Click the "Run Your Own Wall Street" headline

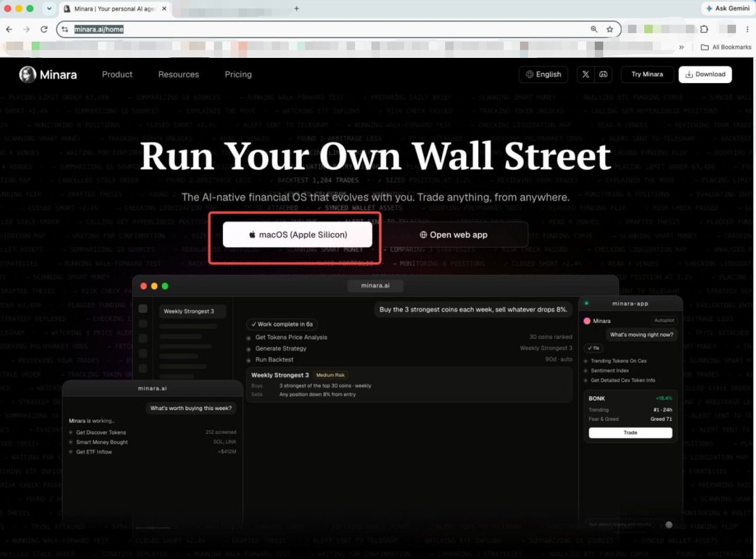[x=375, y=157]
